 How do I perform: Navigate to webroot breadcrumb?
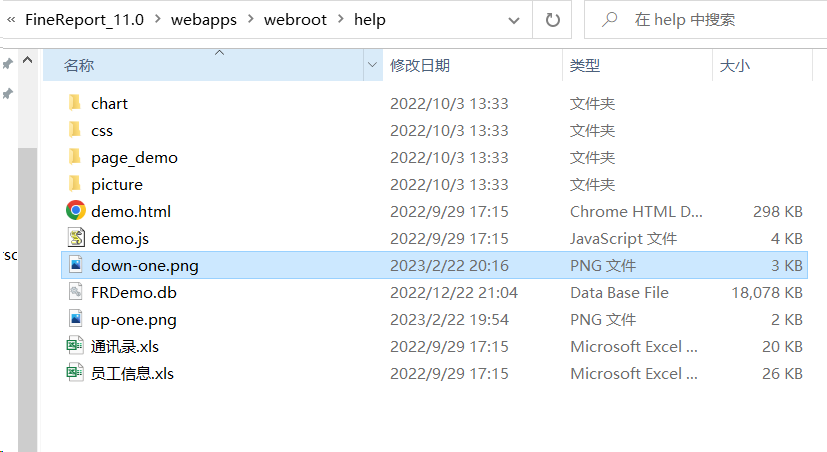click(295, 20)
